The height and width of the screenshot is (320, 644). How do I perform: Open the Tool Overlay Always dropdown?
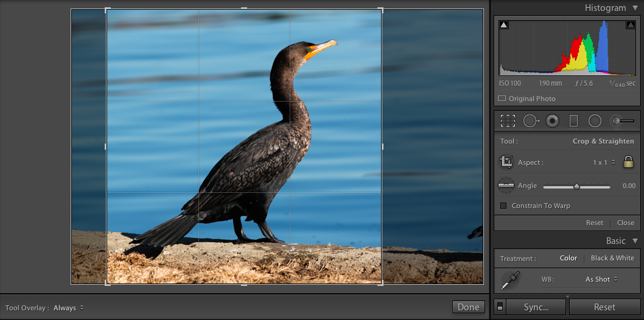pyautogui.click(x=69, y=308)
